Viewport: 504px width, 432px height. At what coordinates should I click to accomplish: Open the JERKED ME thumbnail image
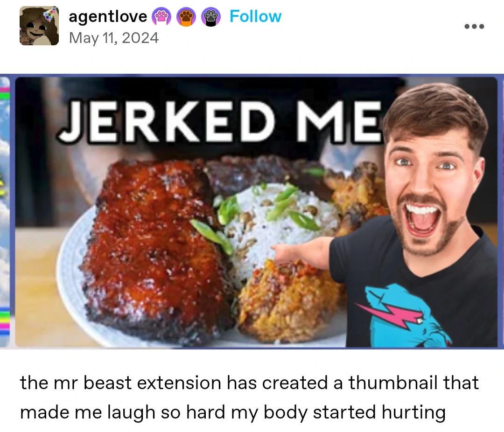coord(256,212)
